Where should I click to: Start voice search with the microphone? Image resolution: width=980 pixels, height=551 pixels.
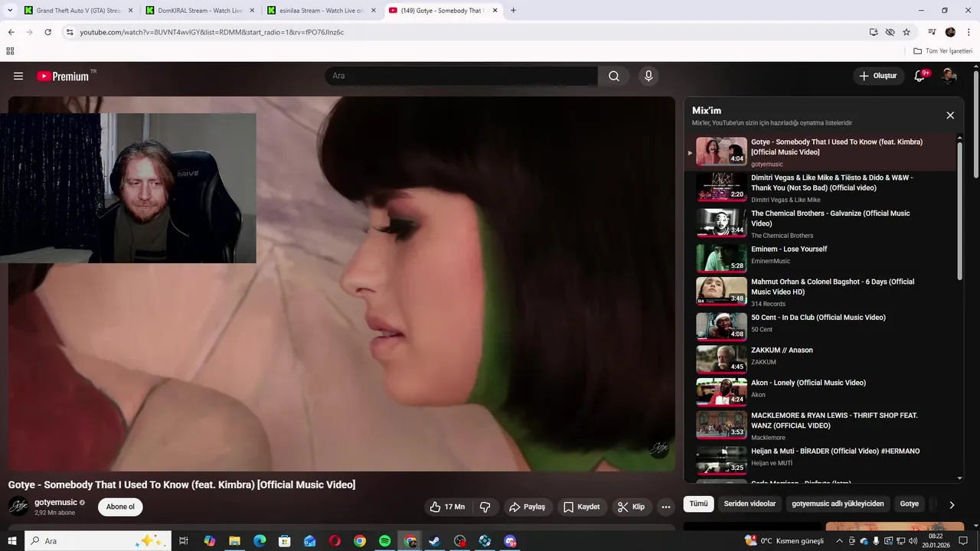click(x=648, y=76)
